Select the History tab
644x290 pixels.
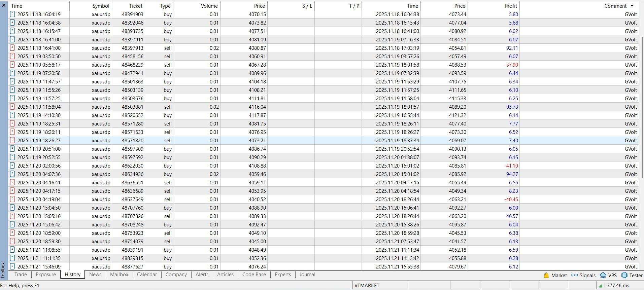coord(73,275)
